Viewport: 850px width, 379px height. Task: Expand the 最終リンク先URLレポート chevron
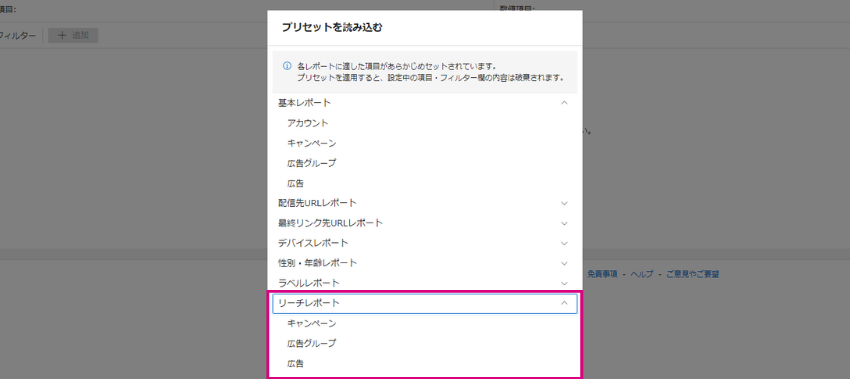tap(564, 223)
